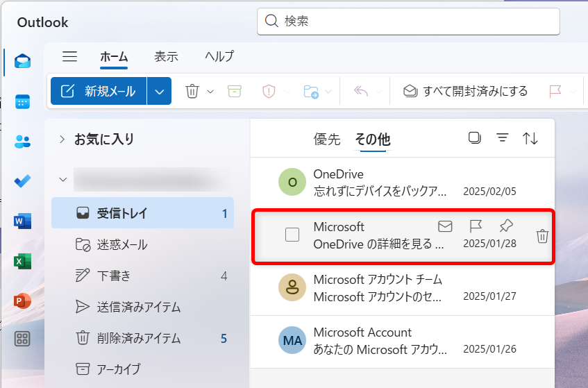588x388 pixels.
Task: Click すべて開封済みにする button
Action: (x=466, y=91)
